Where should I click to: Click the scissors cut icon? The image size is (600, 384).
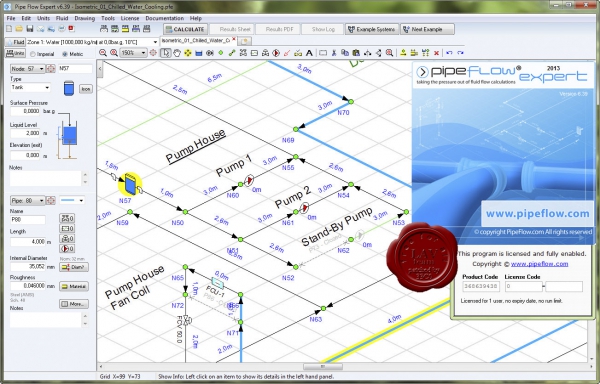(334, 53)
